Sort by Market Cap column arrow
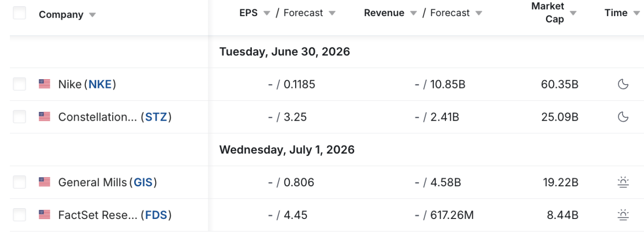This screenshot has width=644, height=240. click(573, 13)
